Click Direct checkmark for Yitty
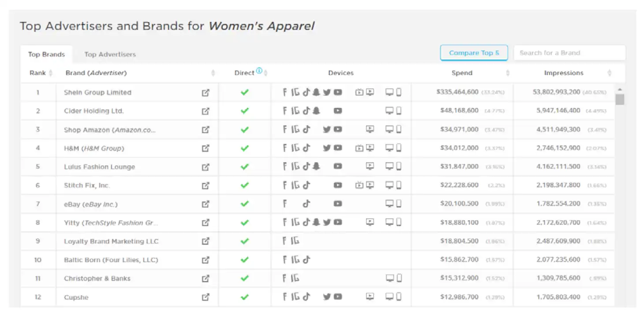The width and height of the screenshot is (644, 315). point(244,222)
